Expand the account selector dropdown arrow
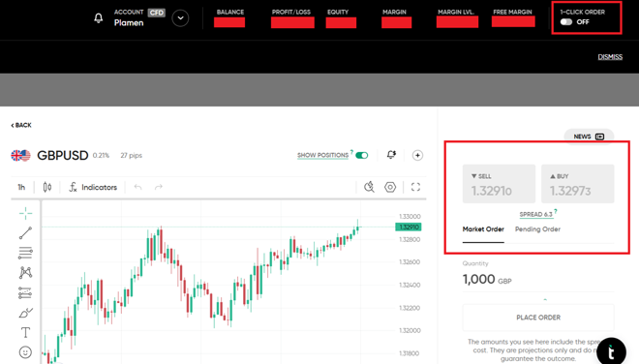 180,18
